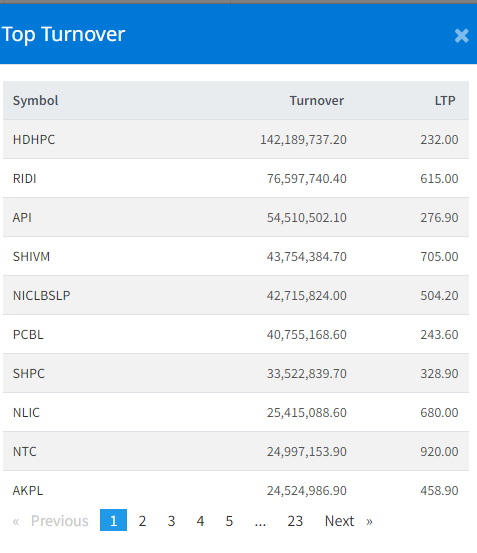Select the NTC symbol
Screen dimensions: 477x553
25,451
